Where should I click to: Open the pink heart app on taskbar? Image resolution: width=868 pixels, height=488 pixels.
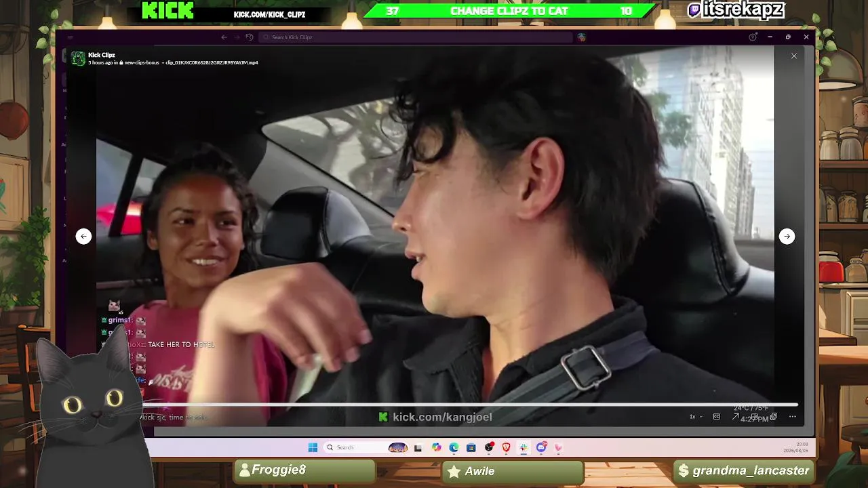(559, 447)
